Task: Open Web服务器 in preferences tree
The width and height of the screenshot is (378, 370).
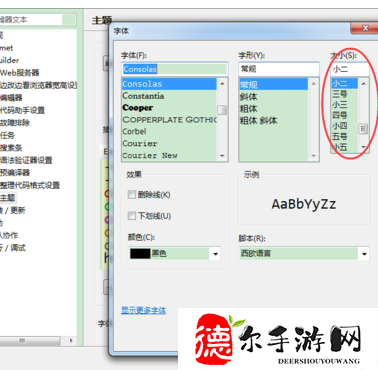Action: coord(20,73)
